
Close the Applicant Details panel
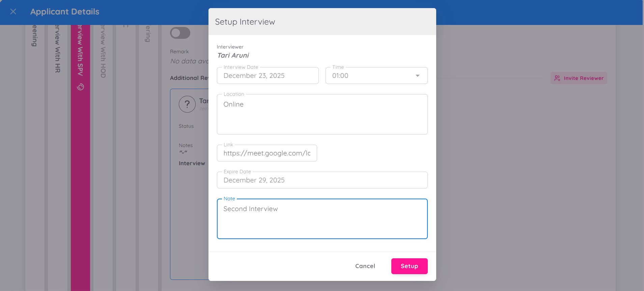(13, 12)
